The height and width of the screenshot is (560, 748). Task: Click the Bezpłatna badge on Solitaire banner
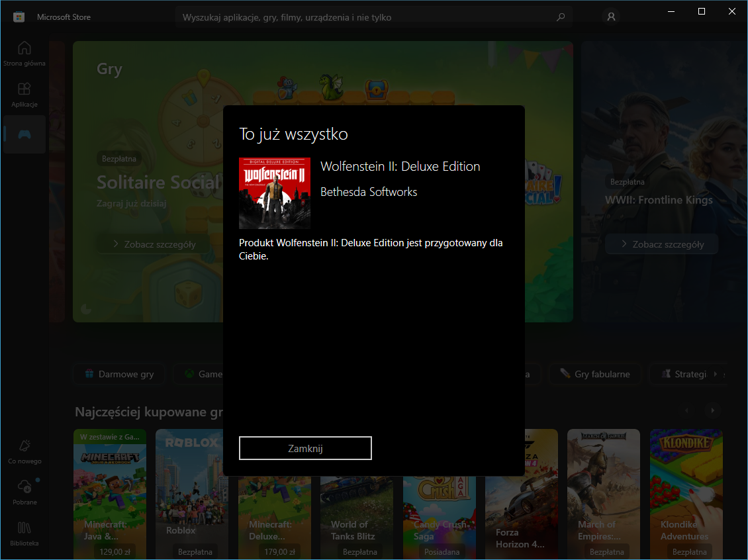[118, 158]
